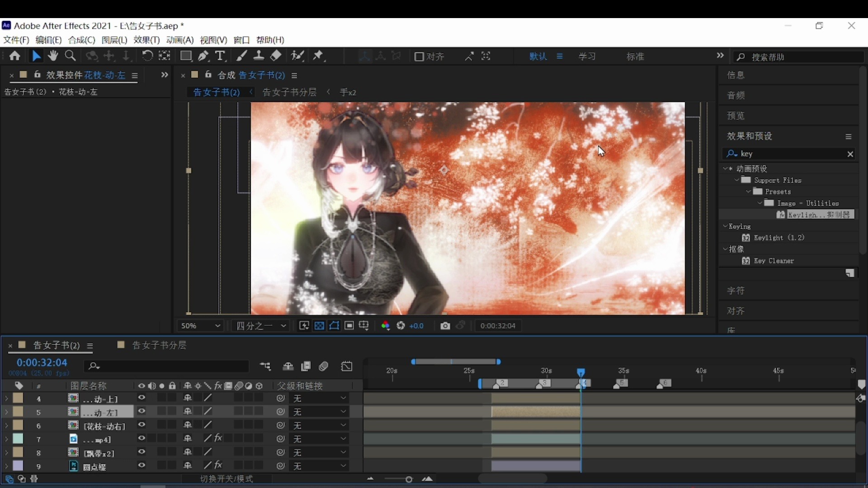The height and width of the screenshot is (488, 868).
Task: Switch to the 学习 workspace
Action: pos(587,56)
